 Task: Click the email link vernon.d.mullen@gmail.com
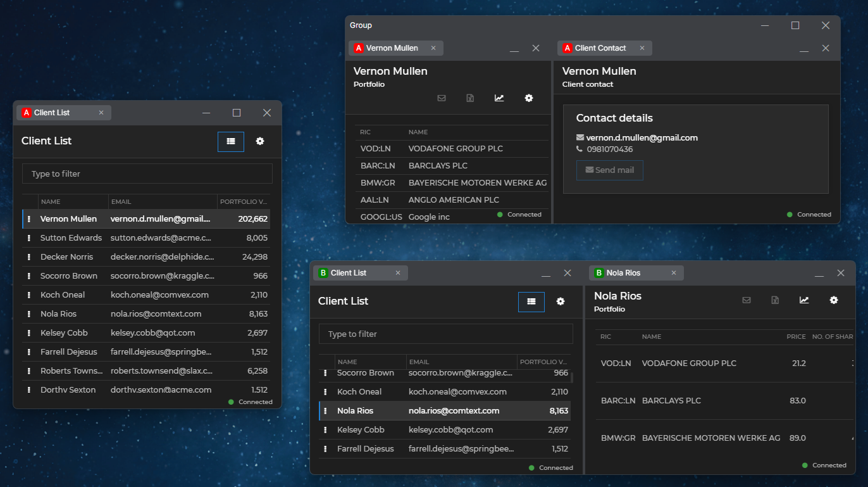coord(642,137)
